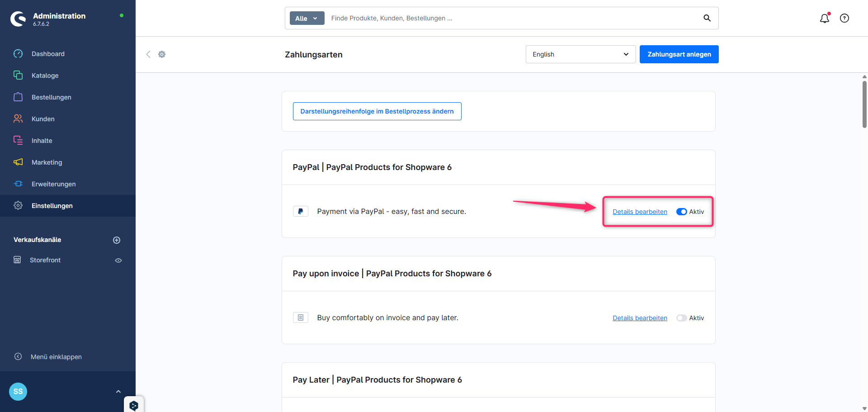The image size is (868, 412).
Task: Click the Marketing megaphone icon
Action: pyautogui.click(x=18, y=162)
